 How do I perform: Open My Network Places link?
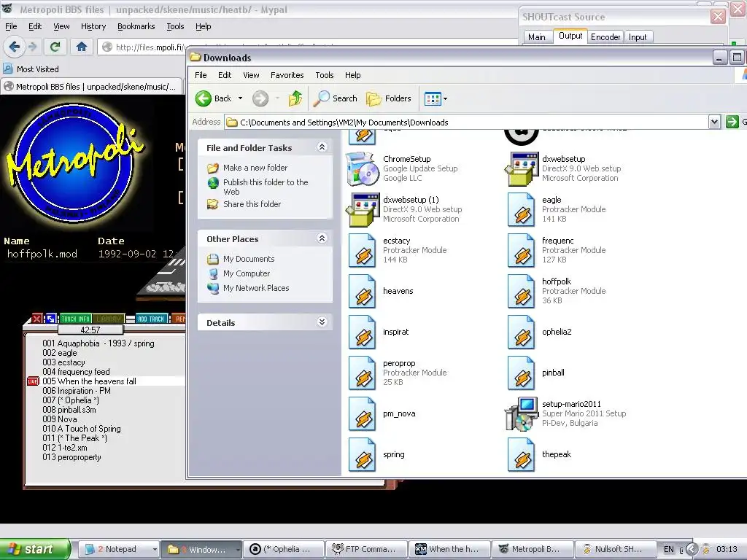(x=256, y=288)
